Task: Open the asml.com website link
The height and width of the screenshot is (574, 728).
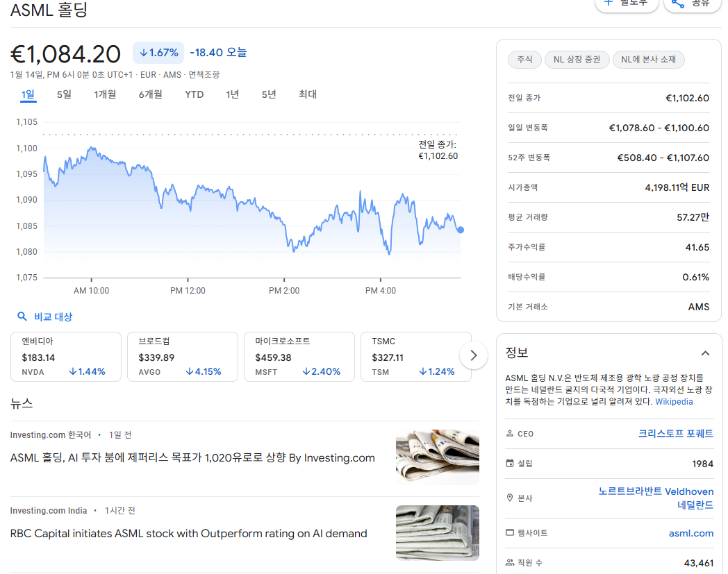Action: coord(691,533)
